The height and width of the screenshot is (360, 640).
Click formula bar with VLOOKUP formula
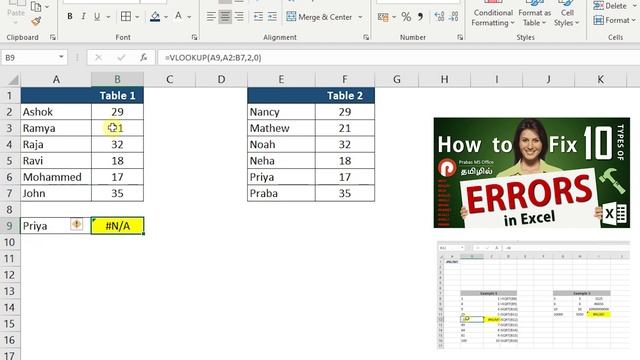[399, 58]
